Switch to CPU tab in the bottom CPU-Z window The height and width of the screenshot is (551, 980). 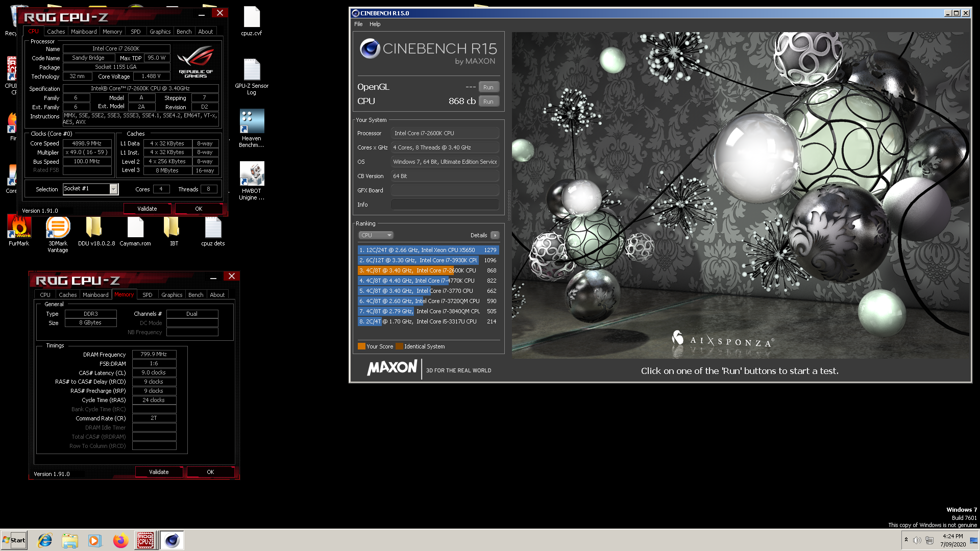tap(45, 295)
